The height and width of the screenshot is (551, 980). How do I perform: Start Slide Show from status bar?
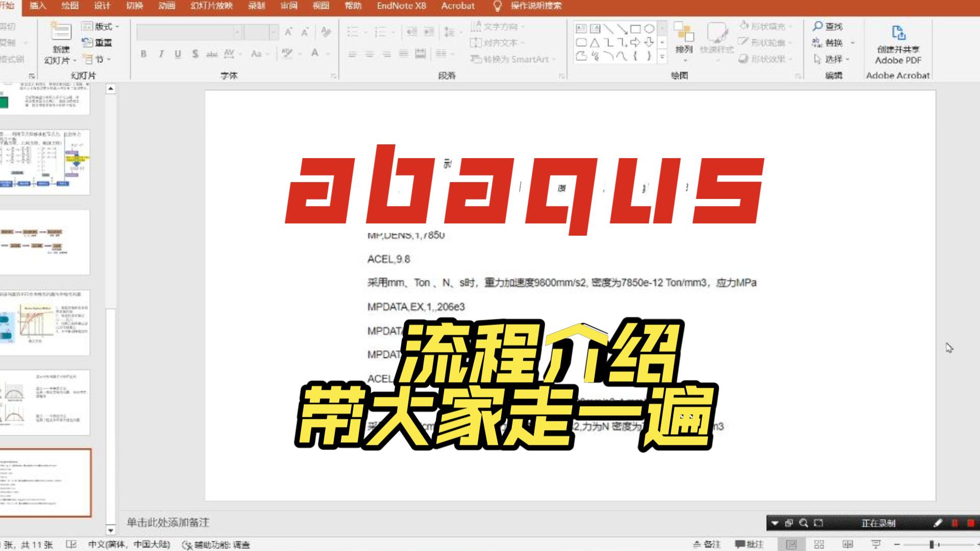click(876, 545)
